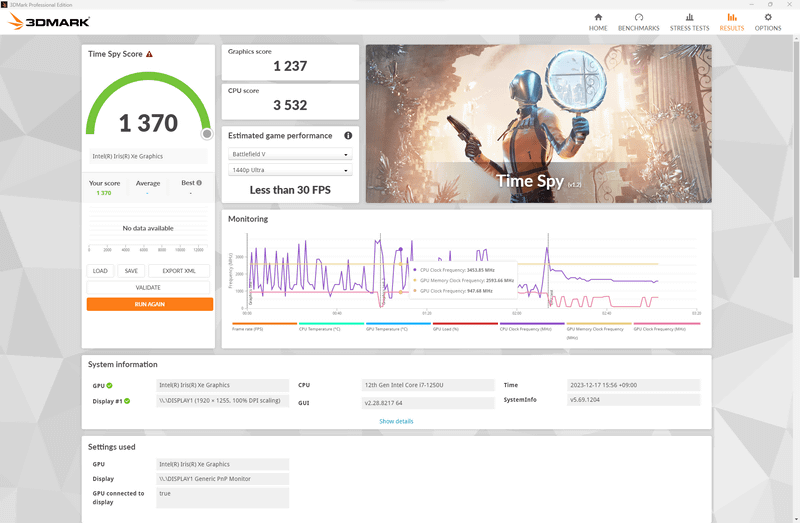
Task: Click the info icon next to Best
Action: point(199,183)
